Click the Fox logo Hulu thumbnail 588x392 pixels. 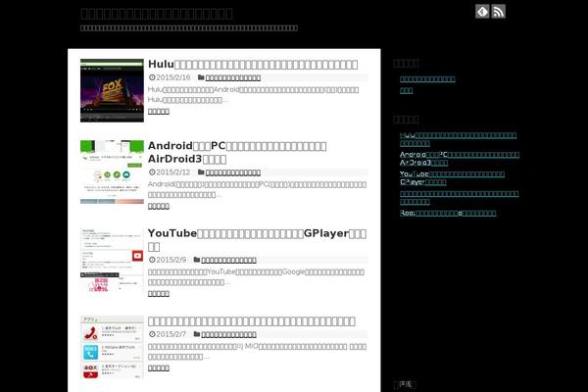tap(112, 90)
